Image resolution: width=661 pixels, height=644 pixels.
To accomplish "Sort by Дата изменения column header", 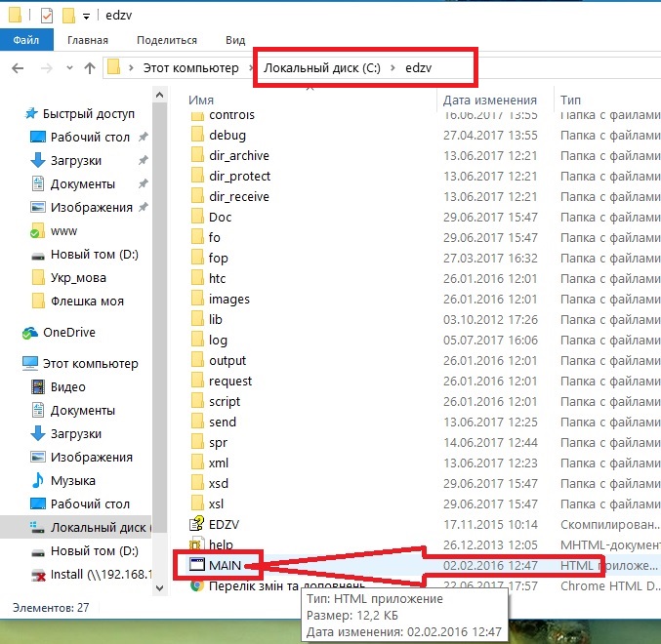I will point(489,100).
